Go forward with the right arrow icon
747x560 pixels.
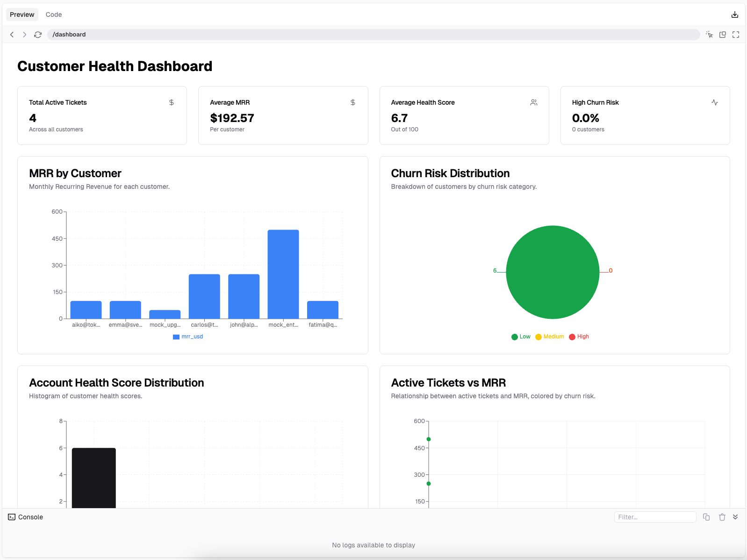(x=25, y=35)
